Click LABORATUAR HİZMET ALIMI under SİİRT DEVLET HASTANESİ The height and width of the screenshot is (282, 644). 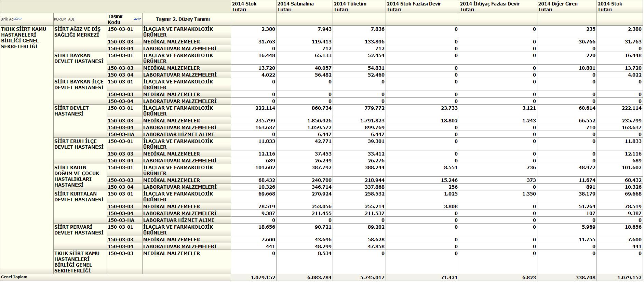(x=178, y=134)
